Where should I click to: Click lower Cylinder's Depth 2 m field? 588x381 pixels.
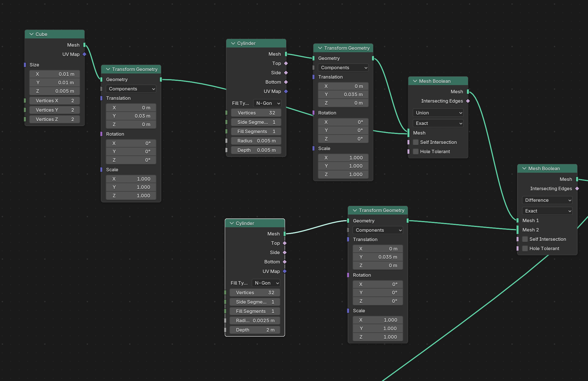coord(255,330)
